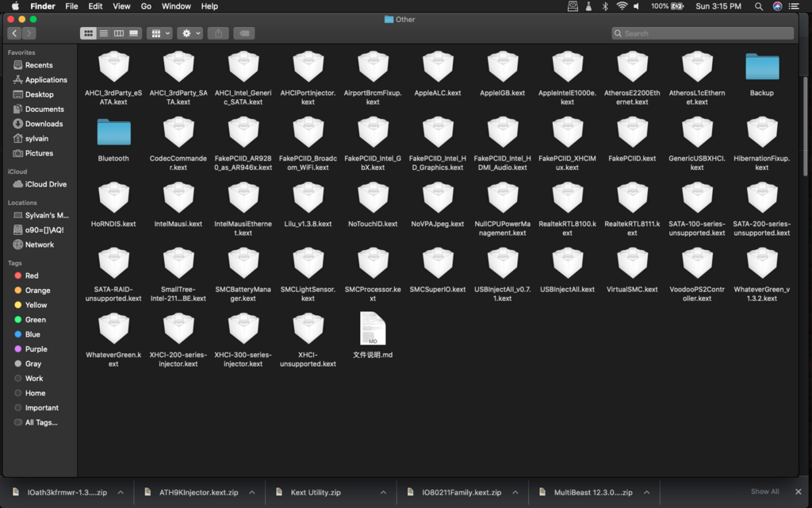Select Lilu_v1.3.8.kext icon
Viewport: 812px width, 508px height.
tap(308, 198)
